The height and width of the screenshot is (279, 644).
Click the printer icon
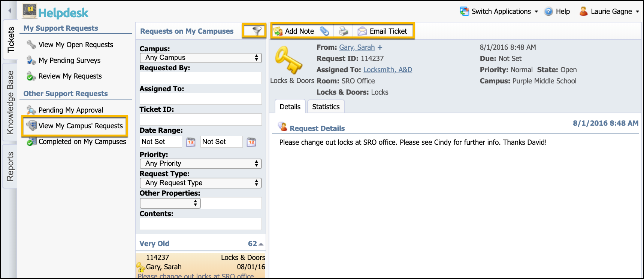(343, 31)
